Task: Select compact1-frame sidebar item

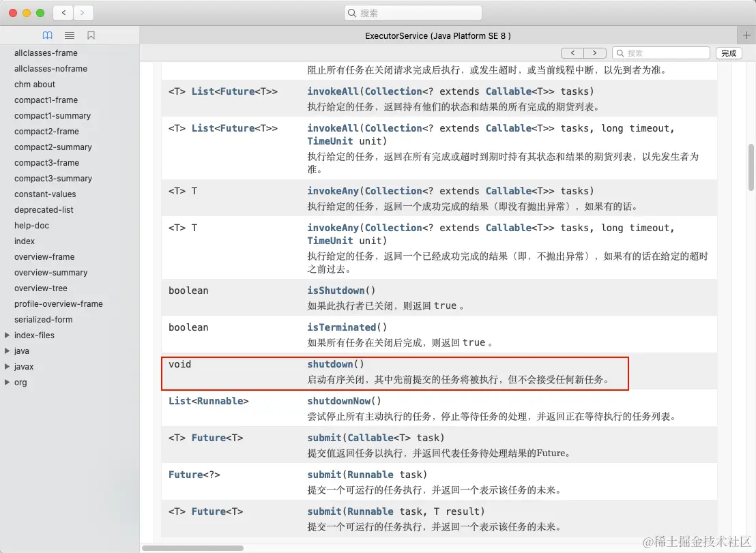Action: coord(46,100)
